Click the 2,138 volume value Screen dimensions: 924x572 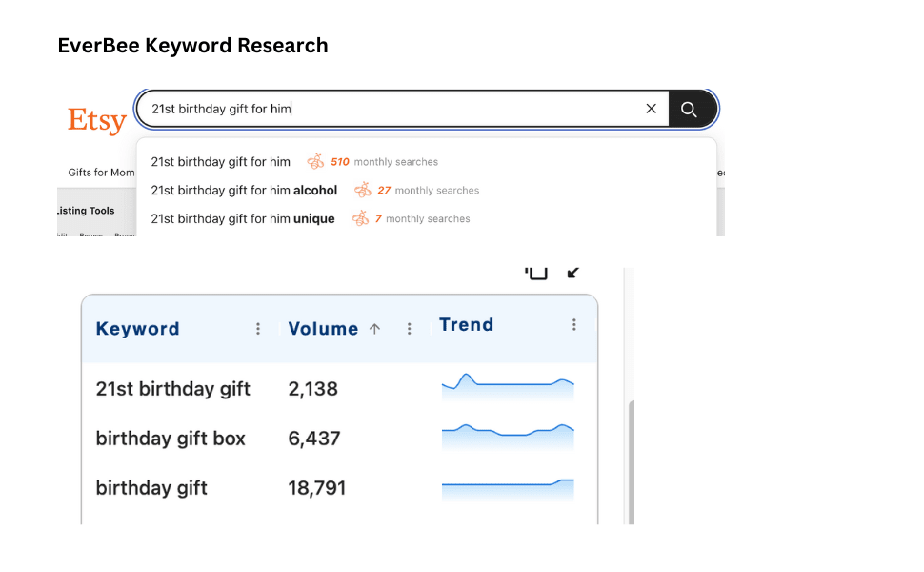click(x=312, y=389)
